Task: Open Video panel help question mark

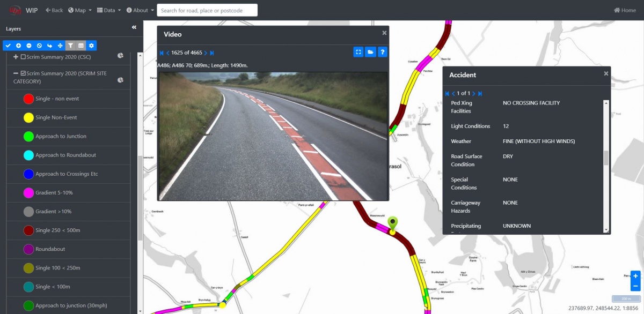Action: [382, 52]
